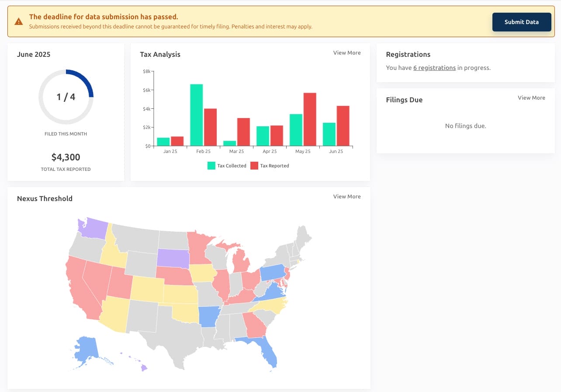This screenshot has height=392, width=561.
Task: Click the Jun 25 Tax Reported bar
Action: pyautogui.click(x=343, y=125)
